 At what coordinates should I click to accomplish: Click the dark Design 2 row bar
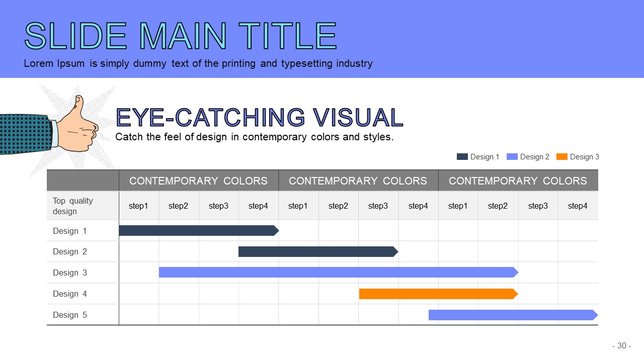tap(318, 251)
